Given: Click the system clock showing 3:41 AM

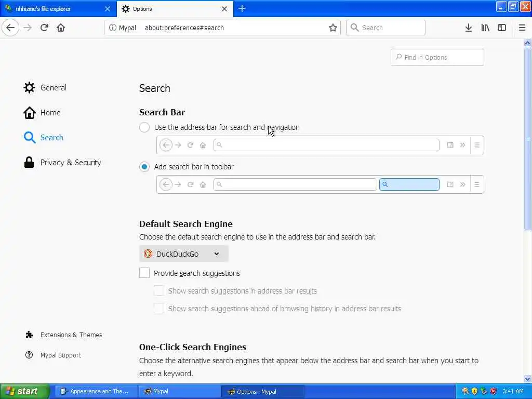Looking at the screenshot, I should pyautogui.click(x=513, y=392).
